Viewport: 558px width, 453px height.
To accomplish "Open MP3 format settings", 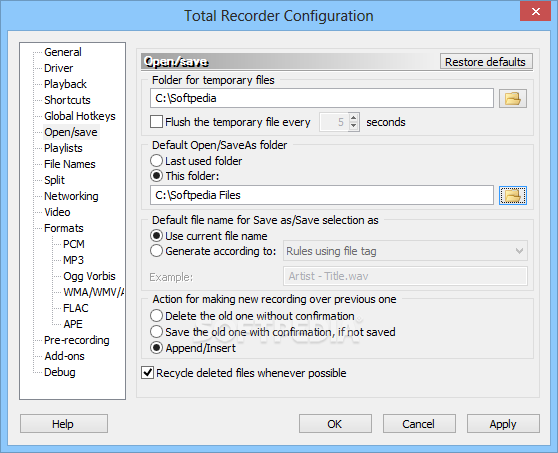I will click(x=73, y=260).
